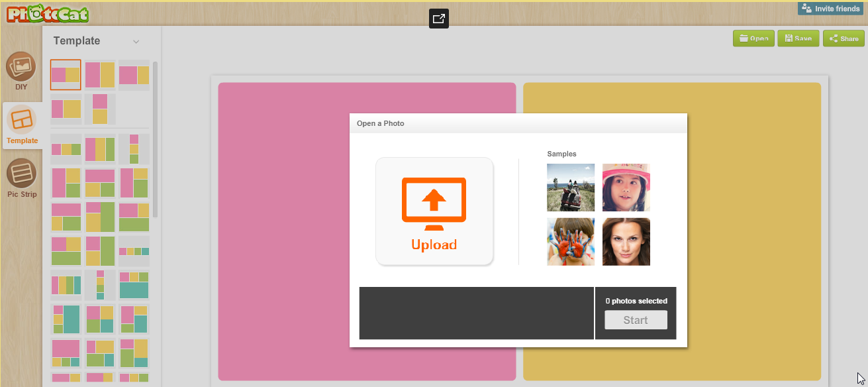Select the girl in pink hat sample

[x=626, y=188]
